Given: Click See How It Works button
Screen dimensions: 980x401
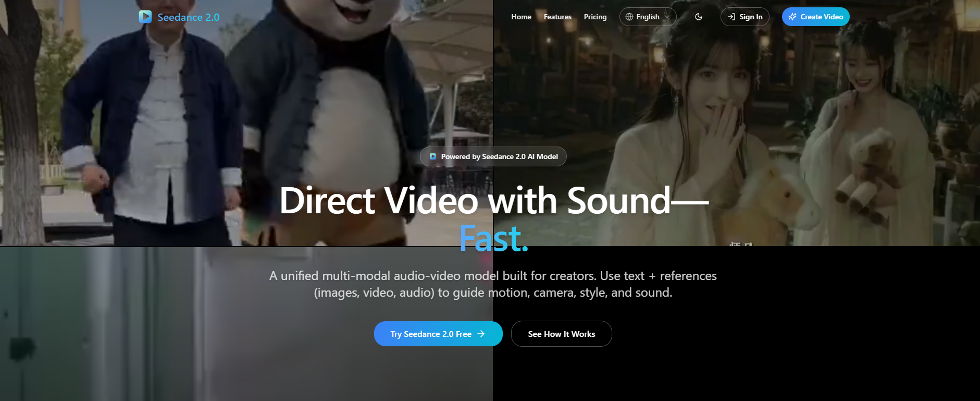Looking at the screenshot, I should [x=562, y=334].
